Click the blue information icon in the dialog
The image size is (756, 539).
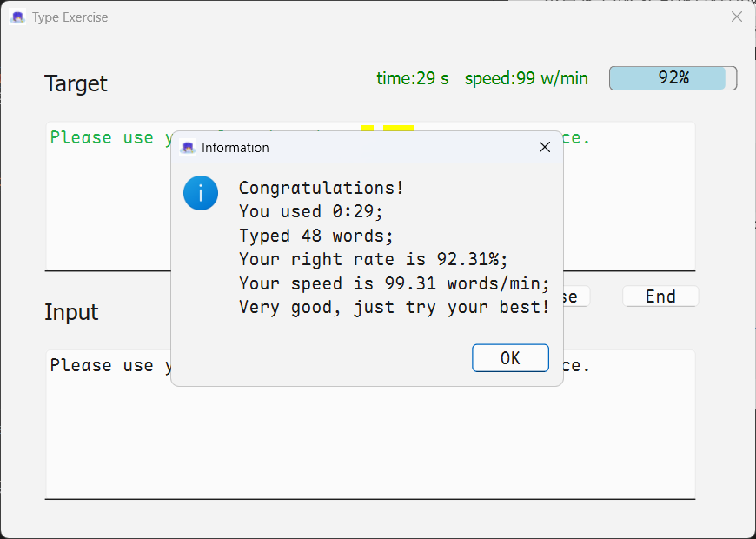coord(201,192)
